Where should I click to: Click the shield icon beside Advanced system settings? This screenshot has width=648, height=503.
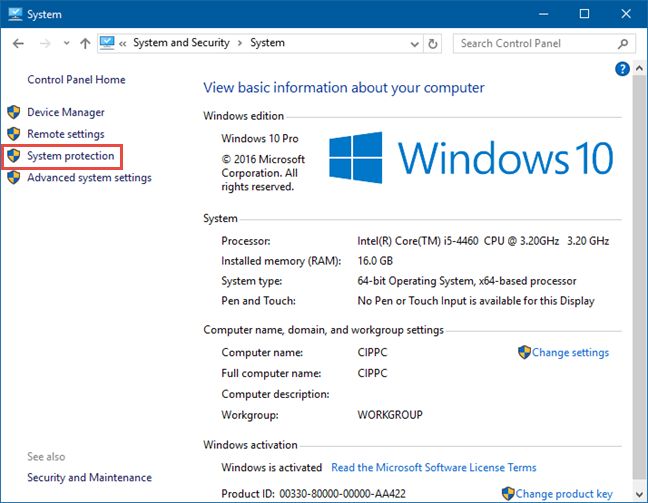point(14,178)
